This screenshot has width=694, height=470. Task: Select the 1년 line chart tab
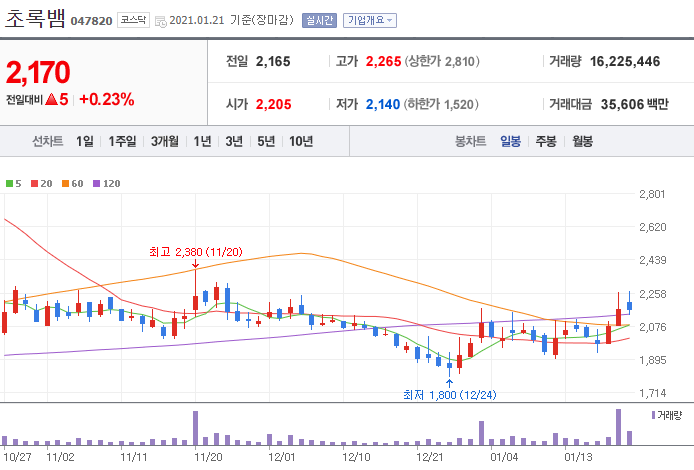coord(202,141)
